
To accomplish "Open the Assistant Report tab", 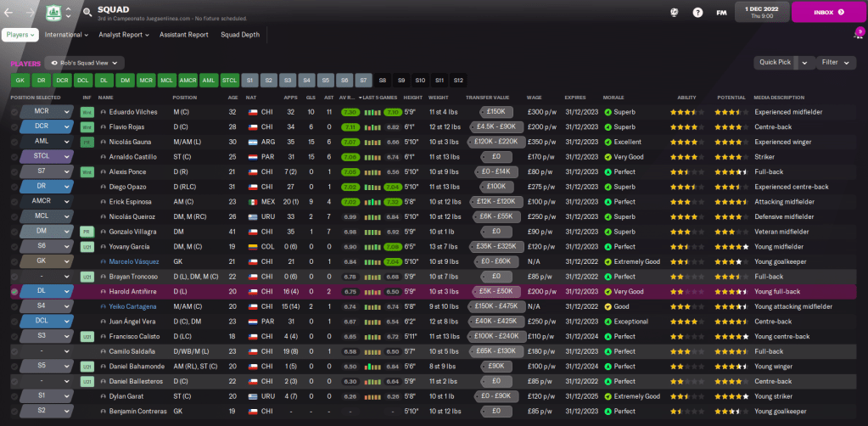I will pyautogui.click(x=184, y=35).
